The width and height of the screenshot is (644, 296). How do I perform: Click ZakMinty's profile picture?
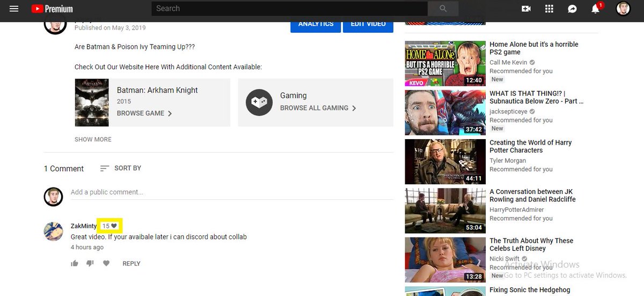[x=53, y=232]
